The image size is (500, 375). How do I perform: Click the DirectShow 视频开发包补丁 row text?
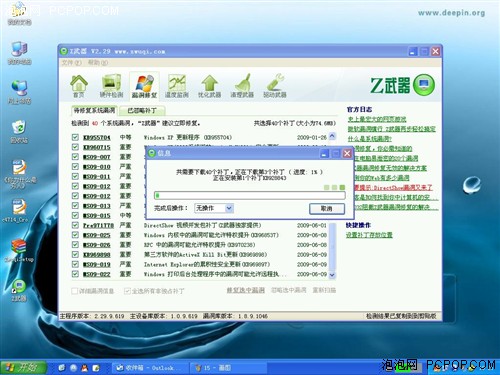(202, 225)
